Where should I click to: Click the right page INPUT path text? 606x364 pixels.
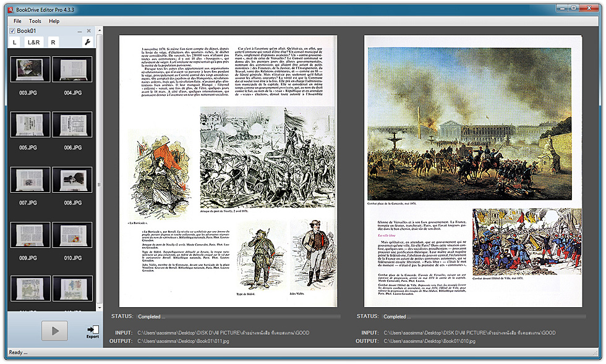tap(469, 332)
